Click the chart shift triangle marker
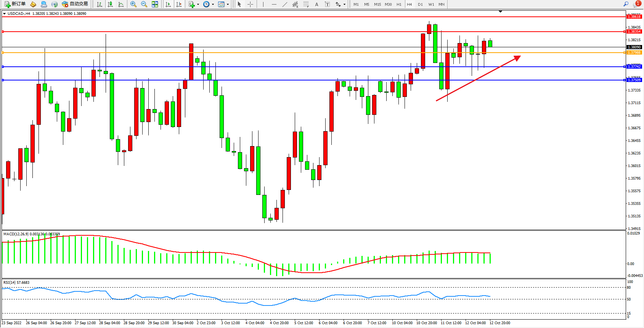The image size is (644, 328). pos(500,12)
